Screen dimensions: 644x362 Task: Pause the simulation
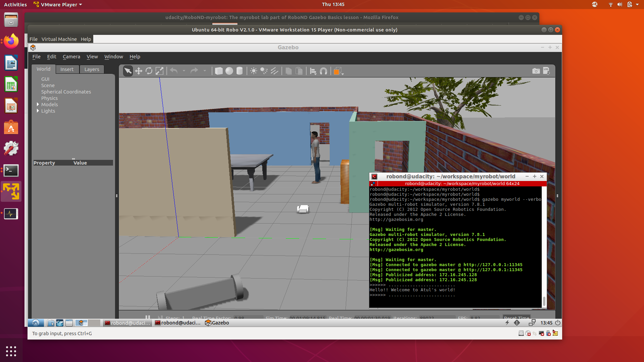148,317
